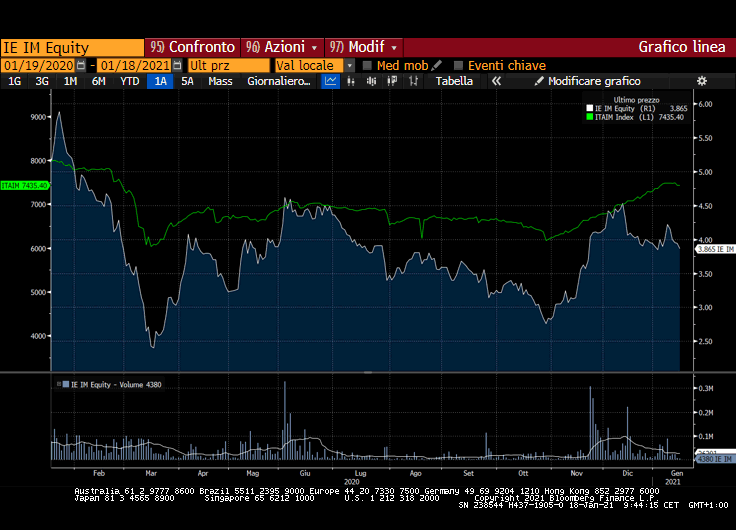Click the pencil icon beside Med mob

click(x=437, y=65)
